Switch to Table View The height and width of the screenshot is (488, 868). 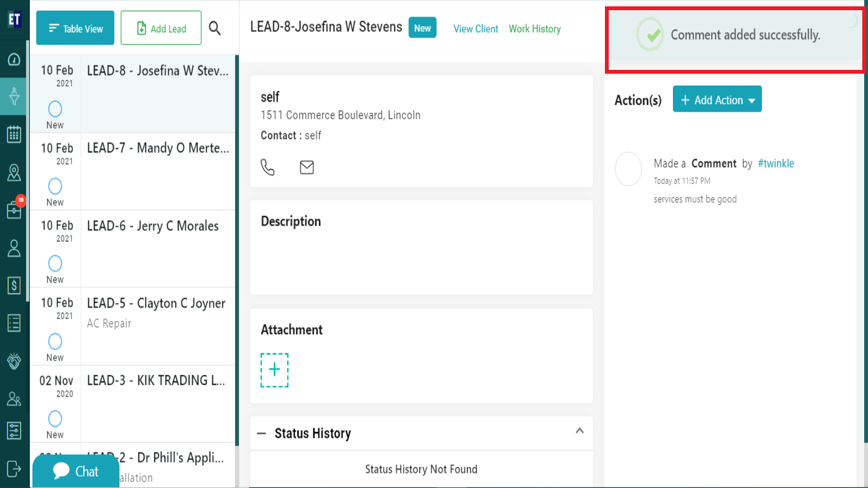(76, 28)
